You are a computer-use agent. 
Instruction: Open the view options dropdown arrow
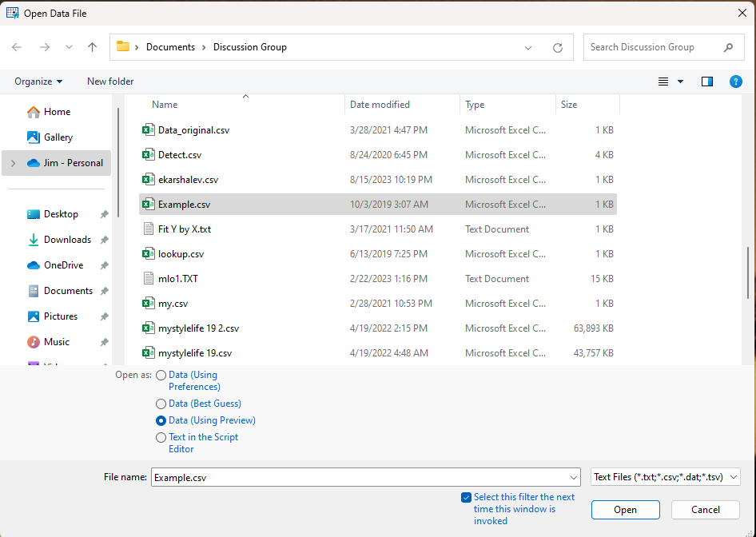tap(680, 82)
